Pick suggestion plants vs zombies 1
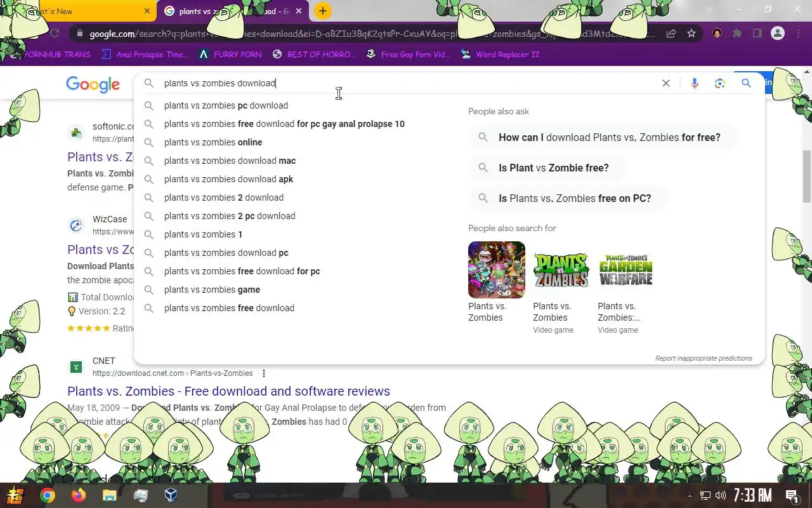 tap(203, 234)
